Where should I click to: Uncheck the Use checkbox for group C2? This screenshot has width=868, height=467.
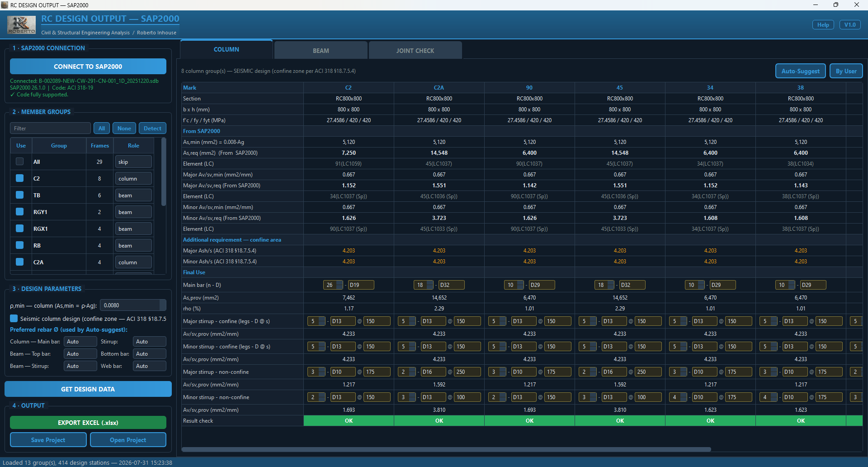click(19, 178)
